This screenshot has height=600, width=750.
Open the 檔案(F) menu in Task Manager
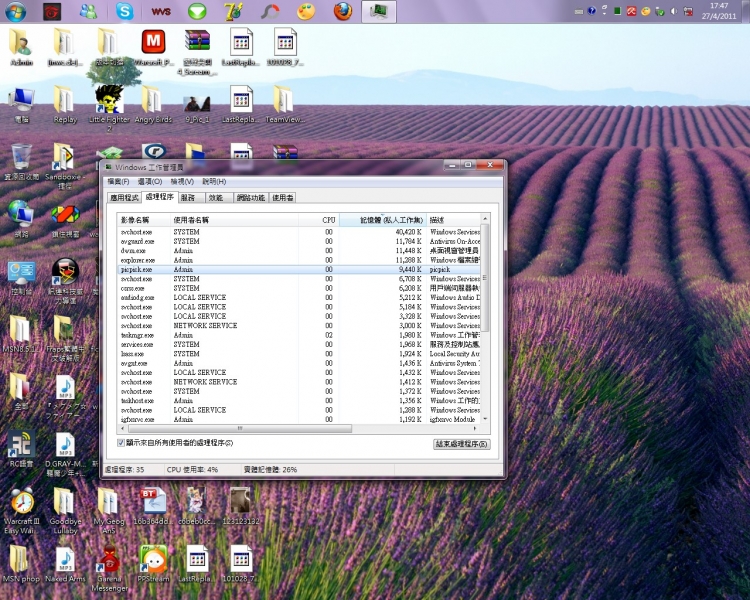(118, 182)
